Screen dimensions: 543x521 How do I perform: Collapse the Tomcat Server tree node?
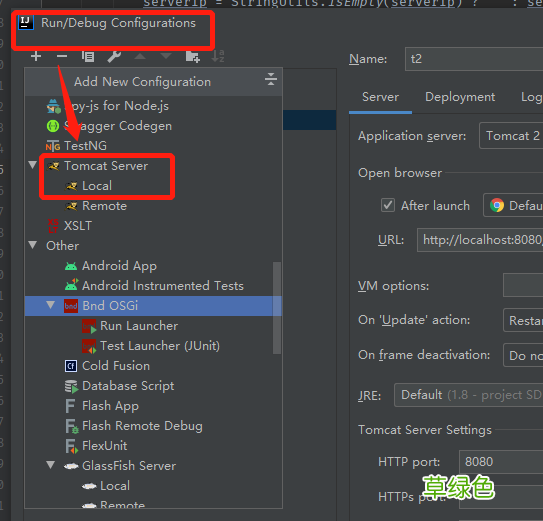click(33, 165)
